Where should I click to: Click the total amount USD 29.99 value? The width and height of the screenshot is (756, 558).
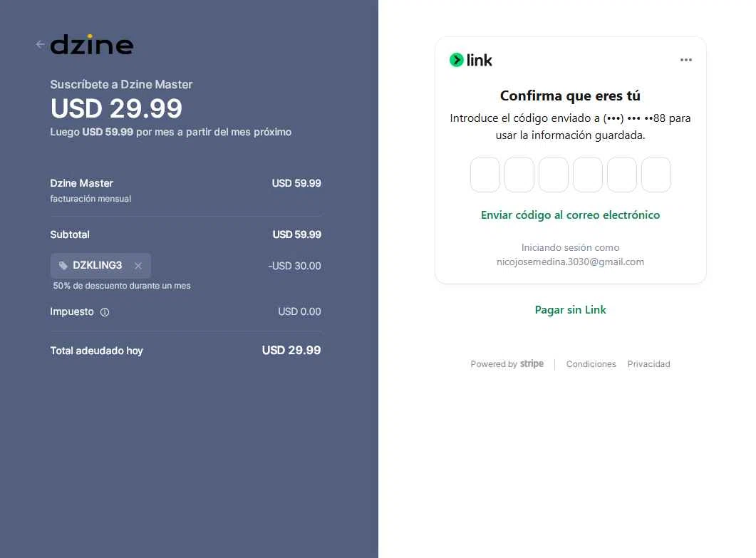[x=291, y=350]
